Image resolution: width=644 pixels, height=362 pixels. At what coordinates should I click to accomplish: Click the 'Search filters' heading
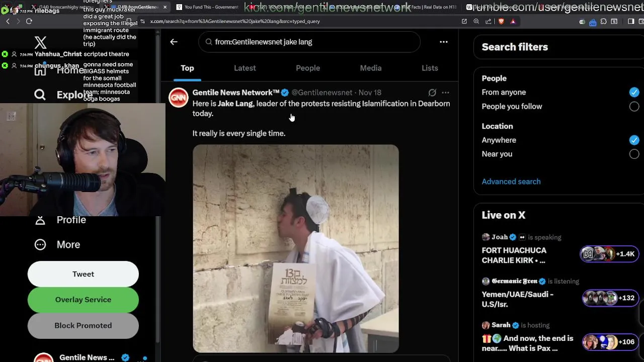tap(515, 47)
